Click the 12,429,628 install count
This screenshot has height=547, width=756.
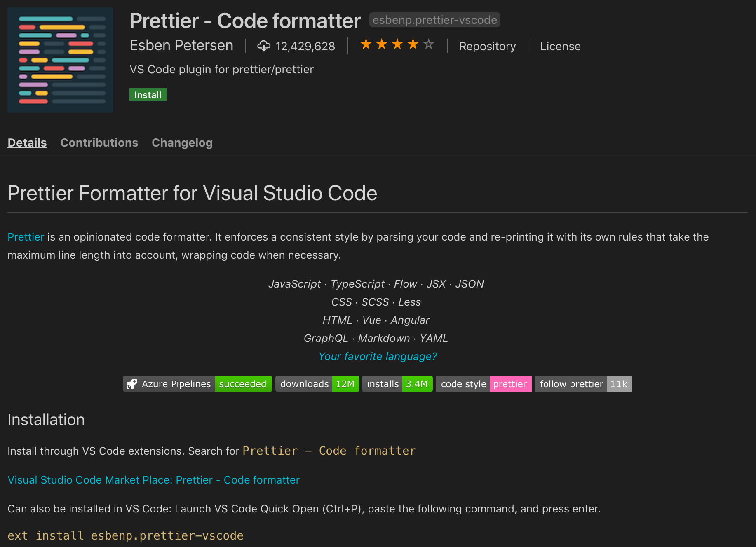pos(305,46)
